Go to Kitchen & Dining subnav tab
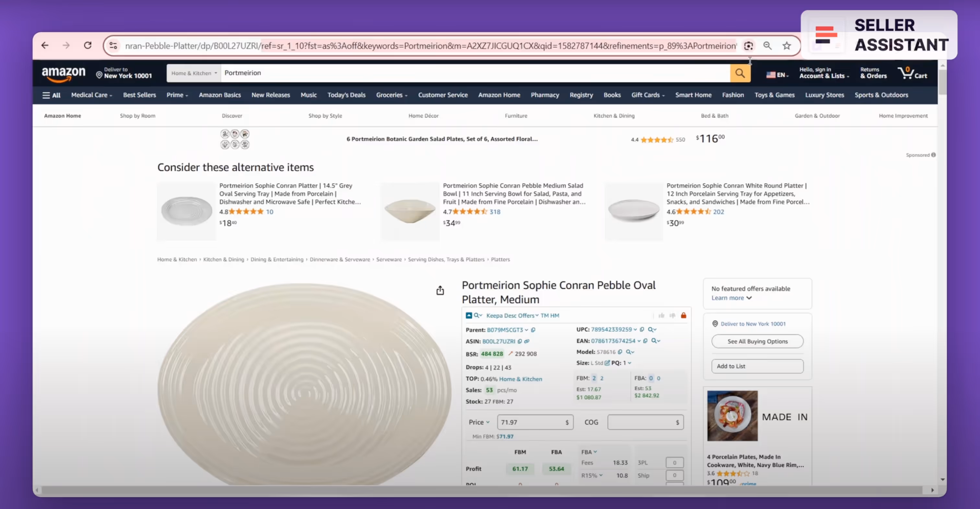This screenshot has width=980, height=509. click(614, 116)
